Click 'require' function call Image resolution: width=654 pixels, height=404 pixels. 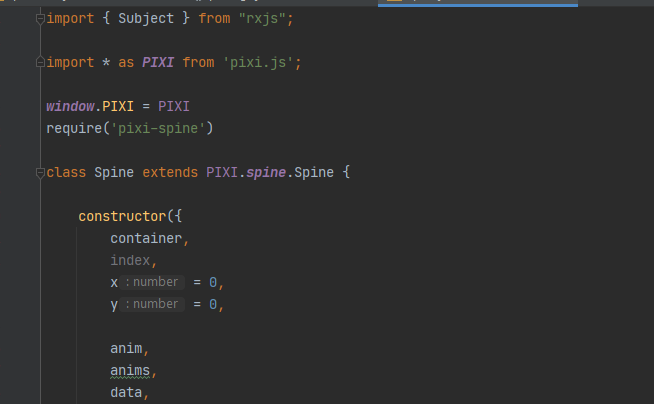(74, 128)
